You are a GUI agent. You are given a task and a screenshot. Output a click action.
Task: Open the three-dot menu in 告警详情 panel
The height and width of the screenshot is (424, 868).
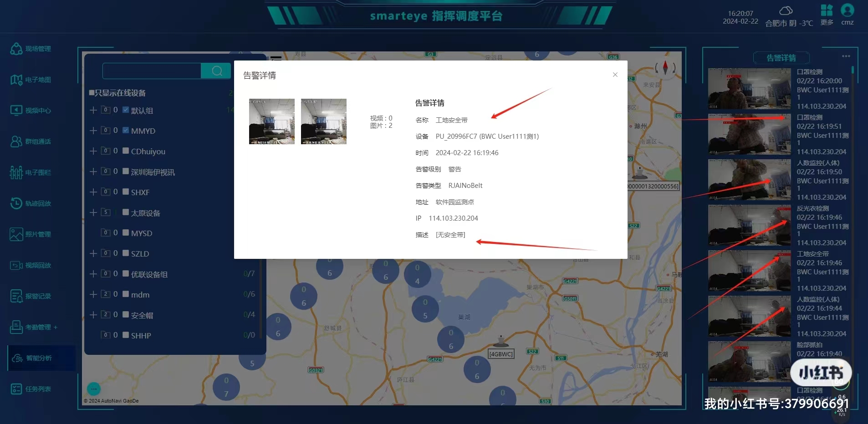pos(846,56)
